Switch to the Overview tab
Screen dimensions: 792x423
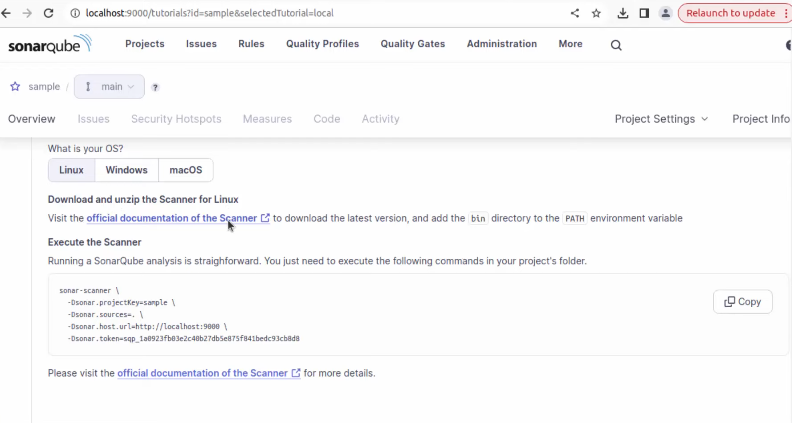click(x=32, y=119)
